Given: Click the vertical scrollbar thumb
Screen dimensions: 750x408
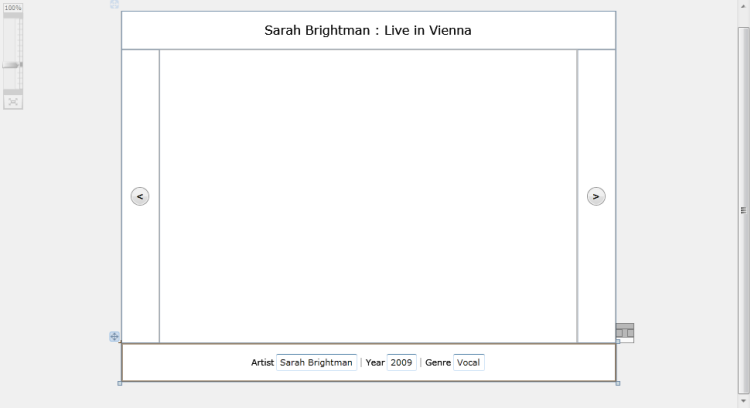Looking at the screenshot, I should coord(743,210).
